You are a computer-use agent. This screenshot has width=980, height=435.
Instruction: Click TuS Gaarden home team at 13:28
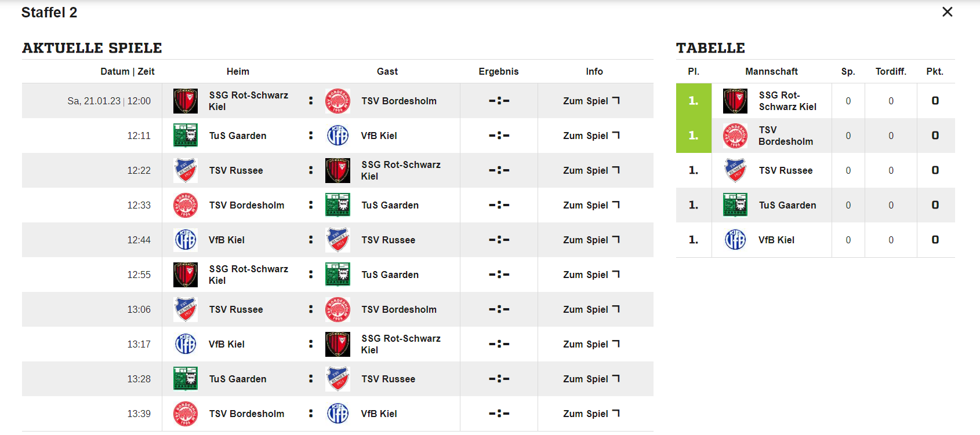coord(238,379)
